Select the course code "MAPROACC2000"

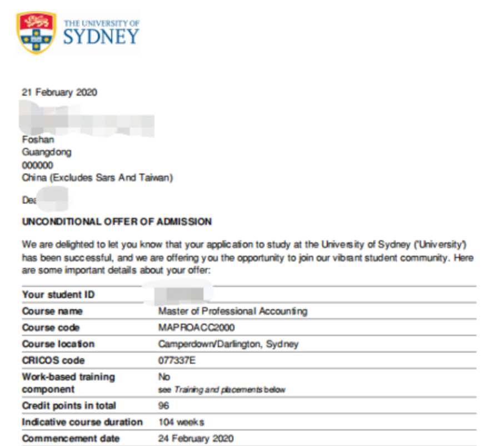[196, 328]
